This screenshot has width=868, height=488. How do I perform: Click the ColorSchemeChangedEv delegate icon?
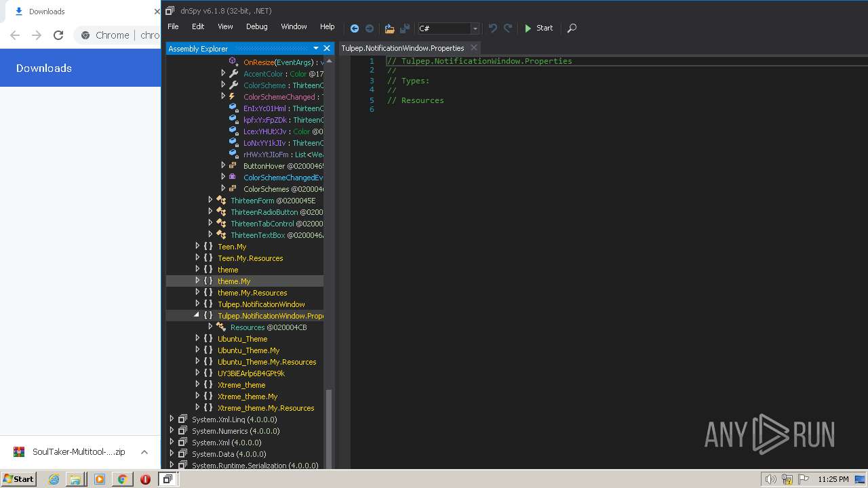click(233, 177)
